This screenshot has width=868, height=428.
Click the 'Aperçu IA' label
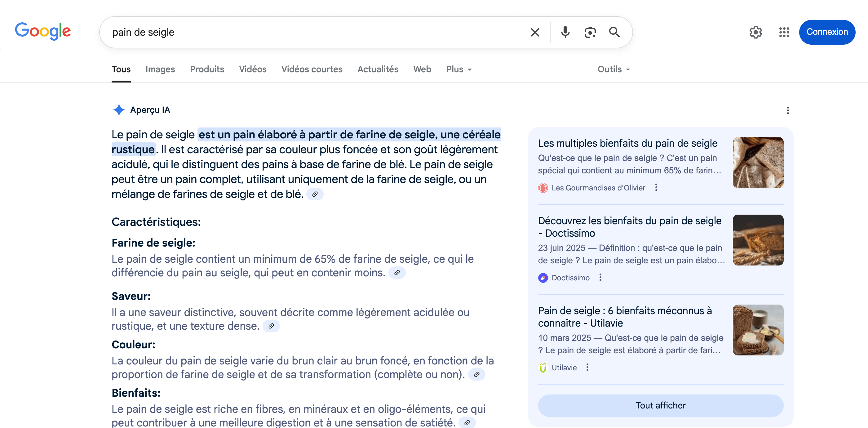150,110
